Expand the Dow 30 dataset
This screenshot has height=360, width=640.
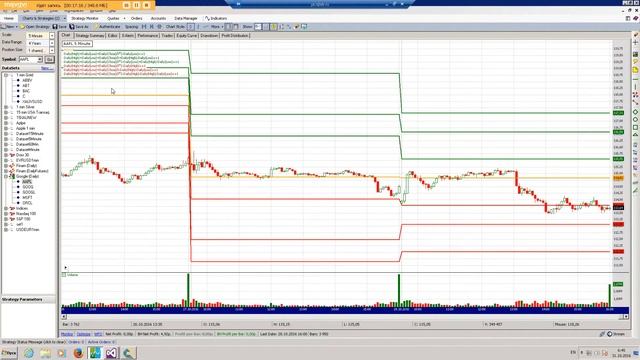point(6,155)
